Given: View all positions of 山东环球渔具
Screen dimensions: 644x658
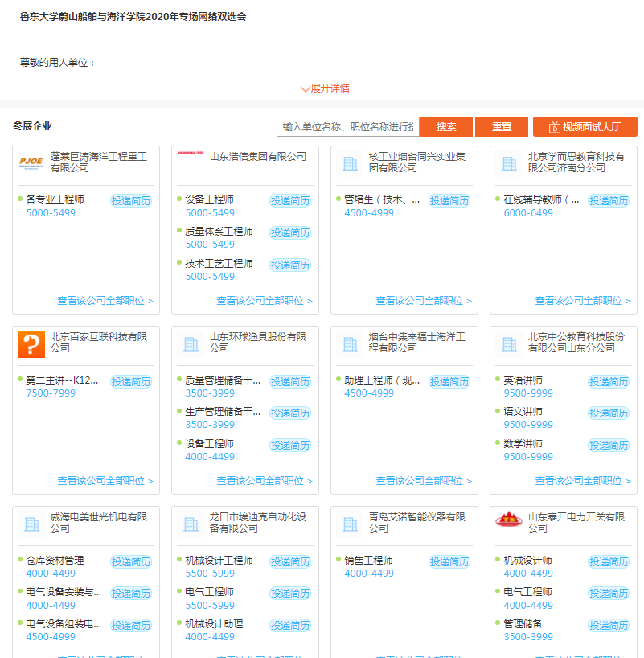Looking at the screenshot, I should click(x=265, y=481).
